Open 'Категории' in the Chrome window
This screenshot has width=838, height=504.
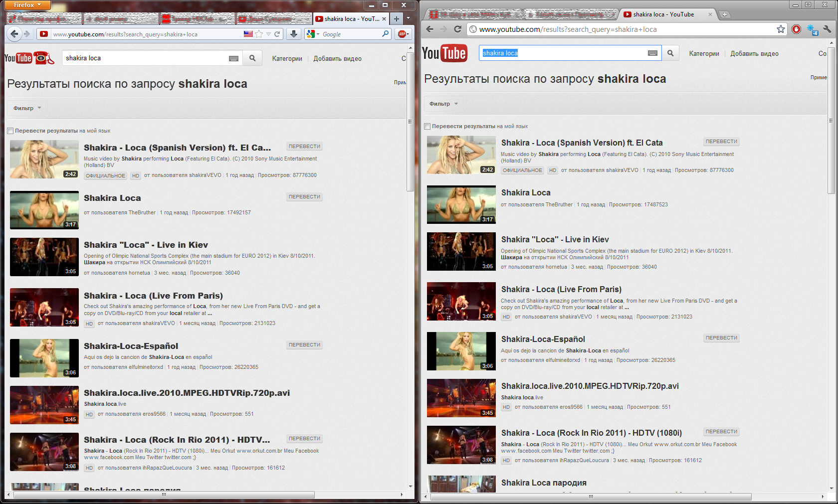pos(704,53)
